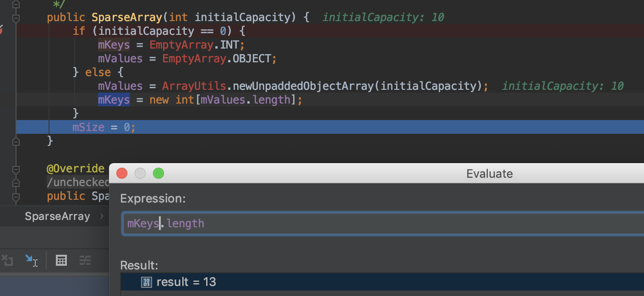Click the Trace Current Stream Chain icon
The width and height of the screenshot is (644, 296).
click(85, 260)
